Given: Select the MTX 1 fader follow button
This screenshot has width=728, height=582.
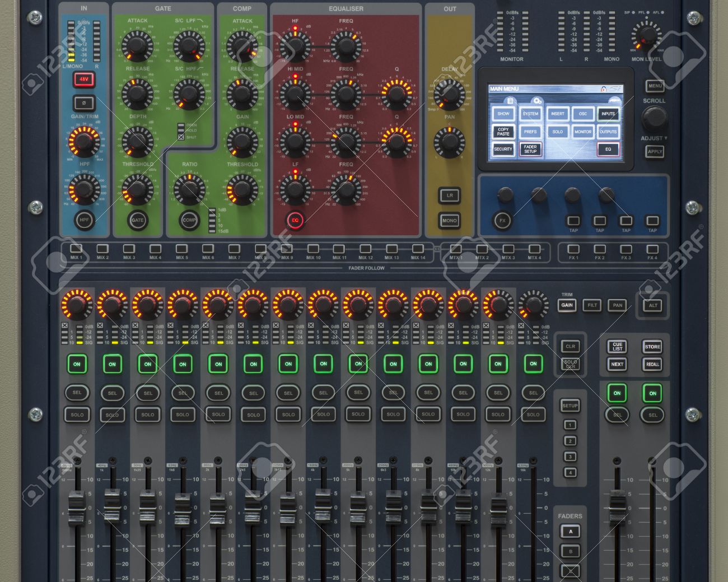Looking at the screenshot, I should coord(456,249).
